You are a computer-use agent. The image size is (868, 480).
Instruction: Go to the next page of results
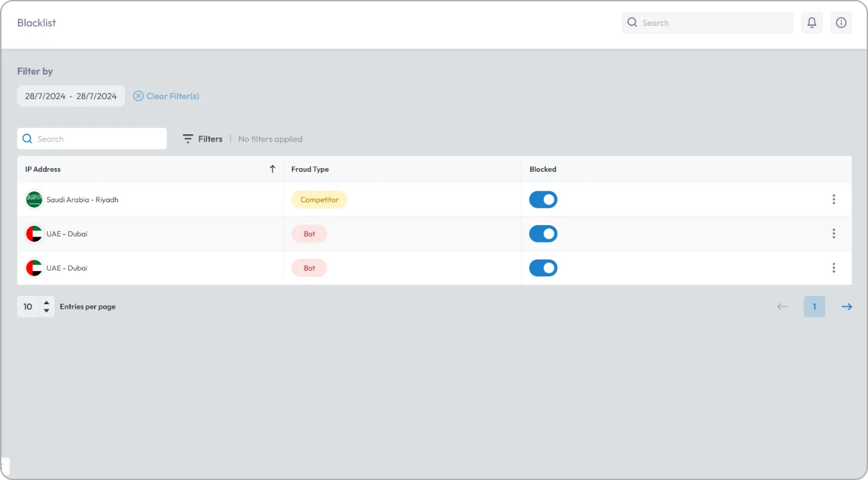point(847,306)
